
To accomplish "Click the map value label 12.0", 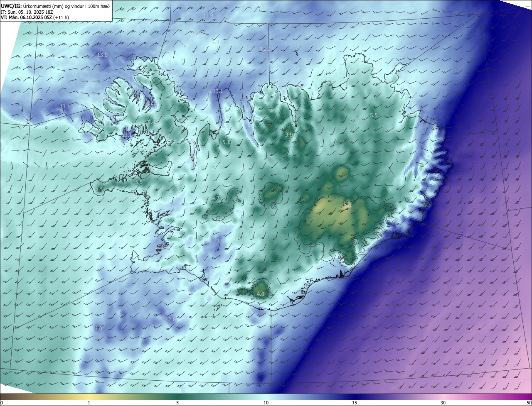I will click(x=265, y=49).
